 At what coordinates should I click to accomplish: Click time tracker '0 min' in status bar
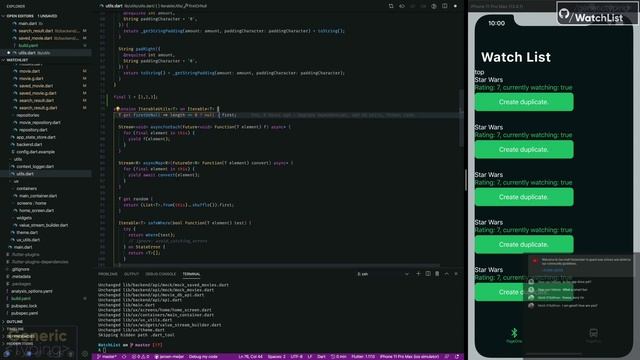coord(338,357)
